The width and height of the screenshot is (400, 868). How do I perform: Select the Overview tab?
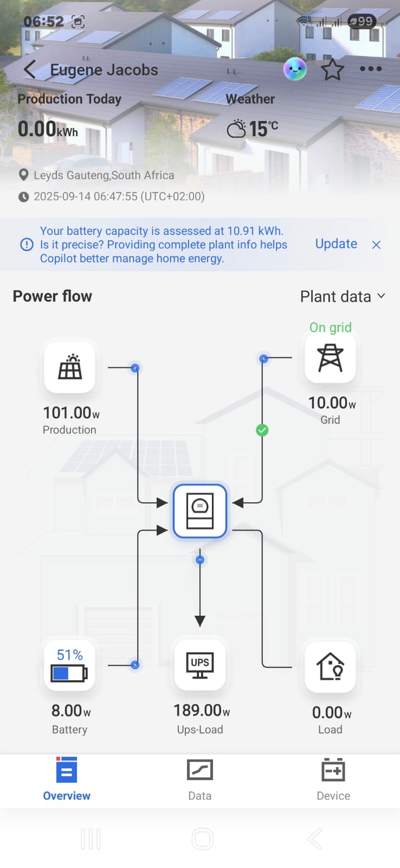click(67, 779)
